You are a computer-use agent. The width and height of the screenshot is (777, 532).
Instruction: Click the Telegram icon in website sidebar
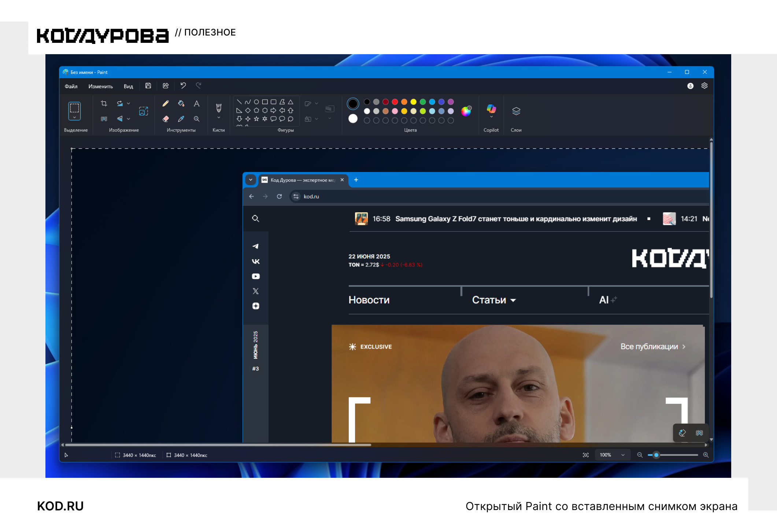(256, 246)
